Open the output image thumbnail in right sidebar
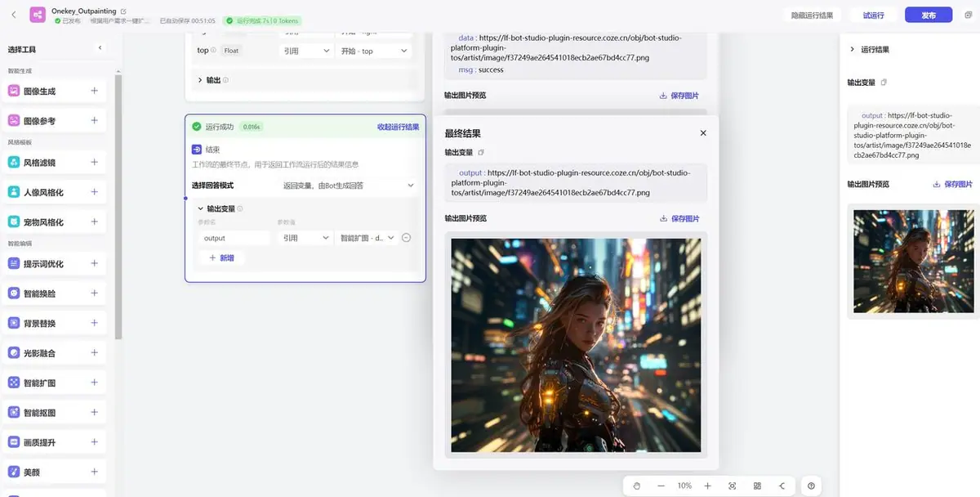Image resolution: width=980 pixels, height=497 pixels. [914, 262]
